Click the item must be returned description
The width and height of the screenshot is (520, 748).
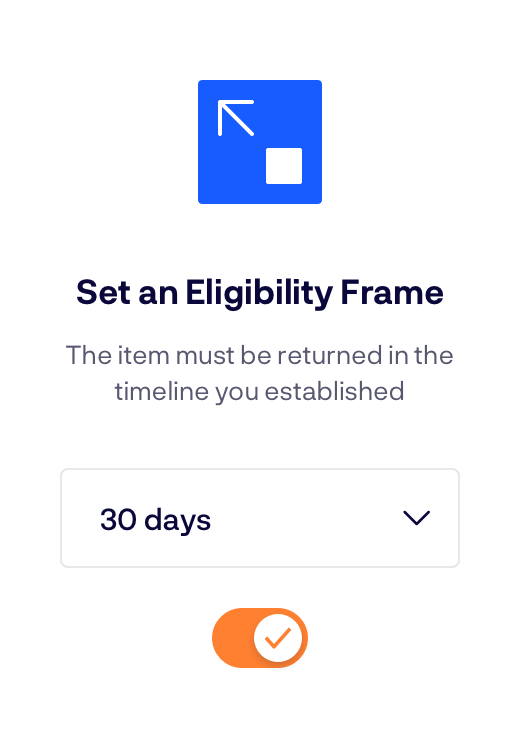pos(260,373)
